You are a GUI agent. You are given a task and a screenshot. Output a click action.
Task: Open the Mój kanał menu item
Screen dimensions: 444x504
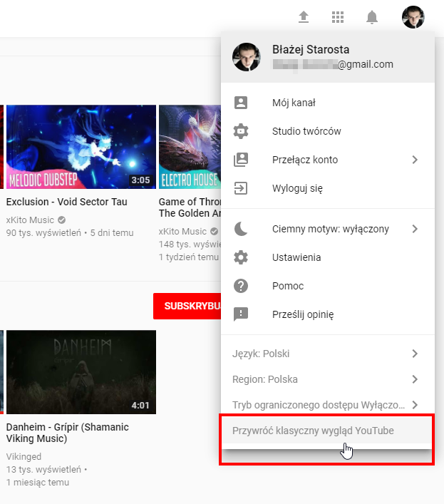tap(328, 103)
